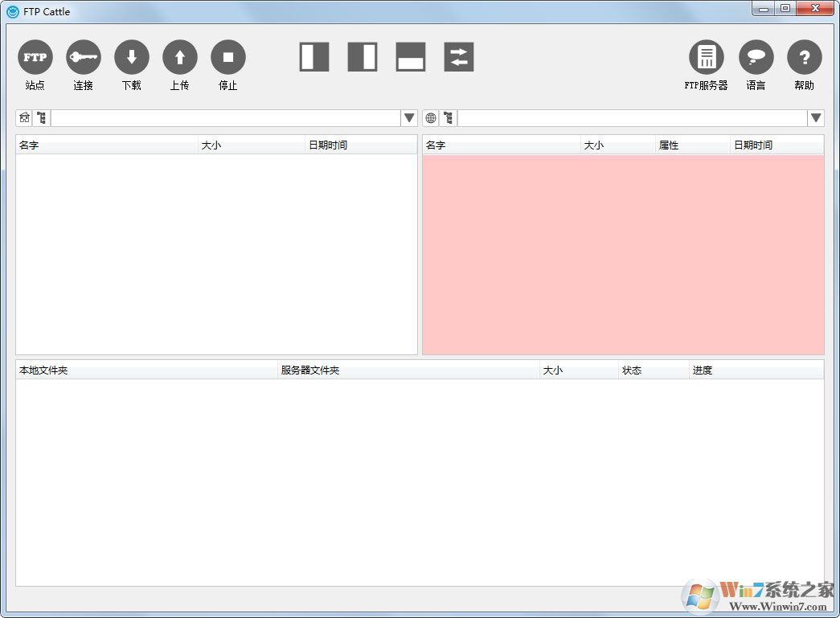Click the key-shaped Connect (连接) icon
Screen dimensions: 840x618
pyautogui.click(x=84, y=58)
